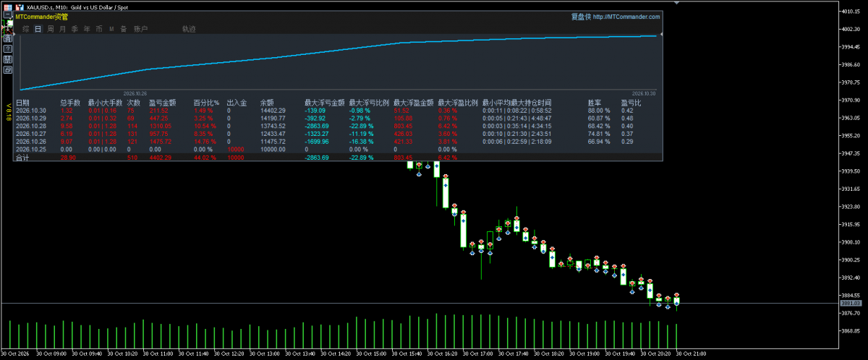
Task: Click the holding time 0:00:03 | 0:35:14 | 4:34:15
Action: pyautogui.click(x=516, y=126)
